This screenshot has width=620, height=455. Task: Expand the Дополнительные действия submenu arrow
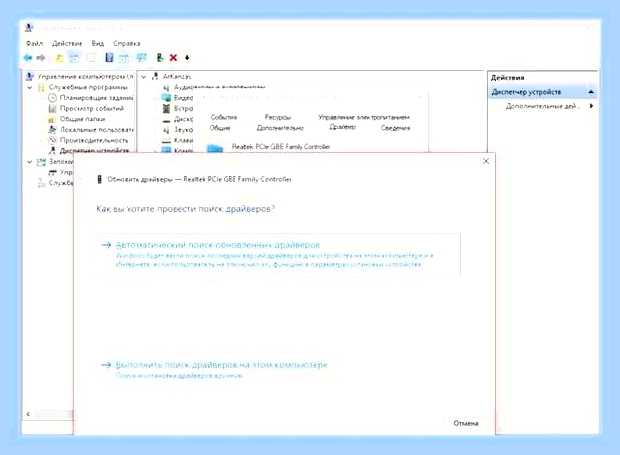click(592, 106)
